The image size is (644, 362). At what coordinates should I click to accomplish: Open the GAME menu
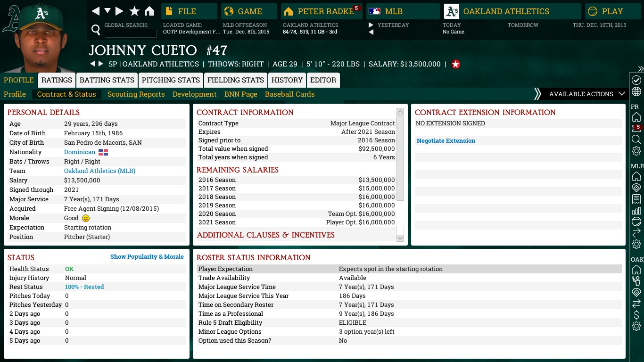click(x=249, y=11)
